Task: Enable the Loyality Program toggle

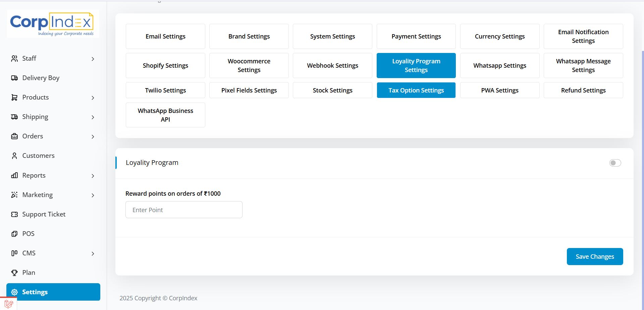Action: [x=615, y=163]
